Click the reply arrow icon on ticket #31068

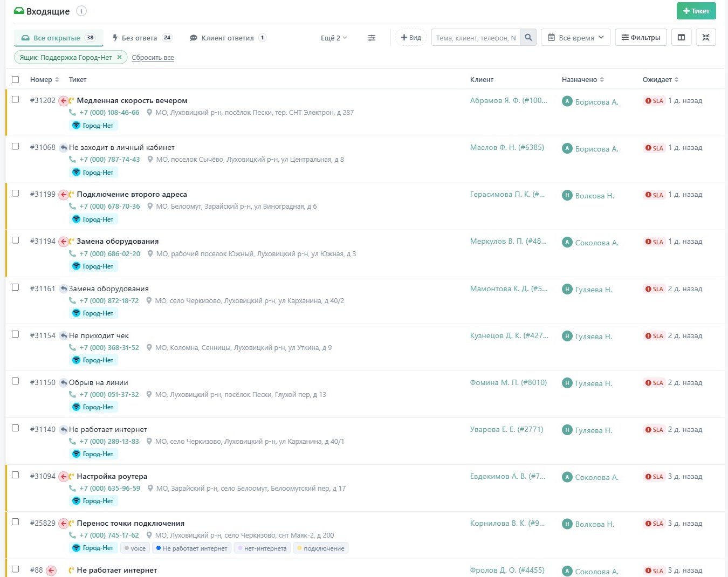[64, 148]
